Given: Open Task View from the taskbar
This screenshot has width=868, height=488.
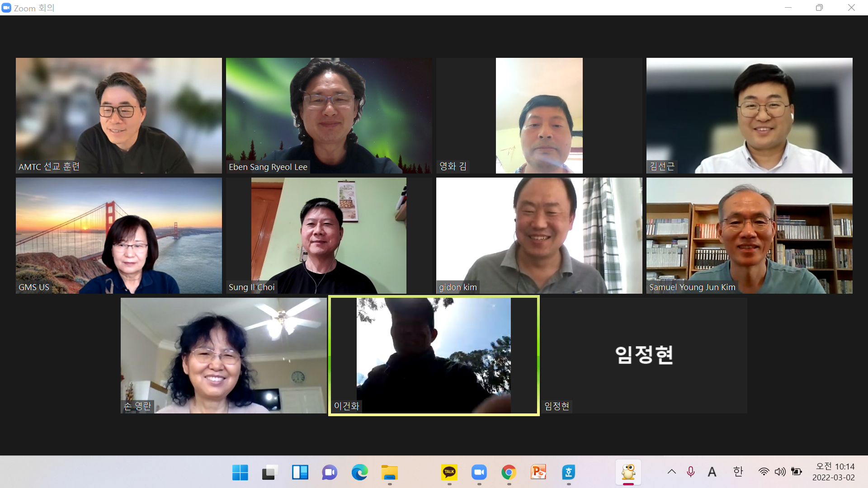Looking at the screenshot, I should [269, 473].
